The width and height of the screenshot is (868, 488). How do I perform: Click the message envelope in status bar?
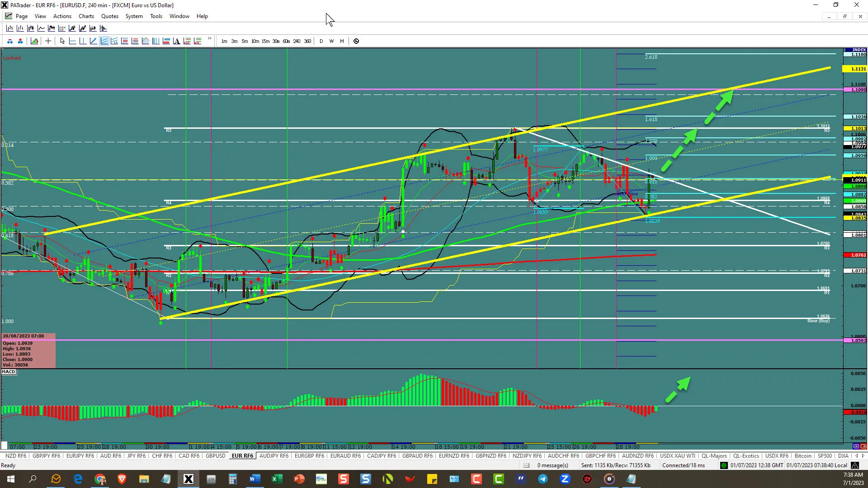526,465
